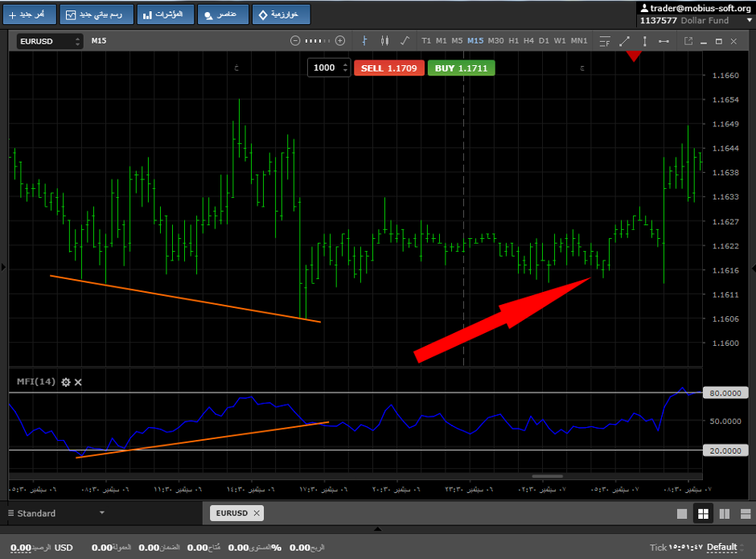Screen dimensions: 756x559
Task: Select M1 timeframe
Action: 442,41
